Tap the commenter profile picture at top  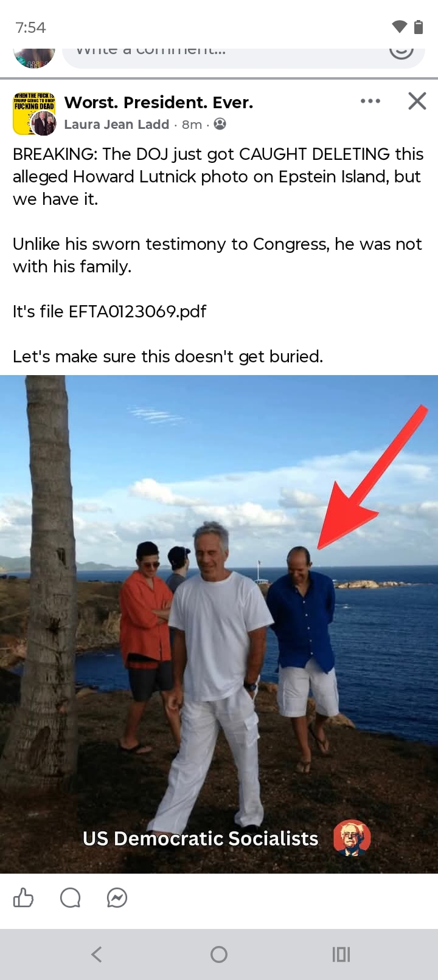[x=34, y=56]
